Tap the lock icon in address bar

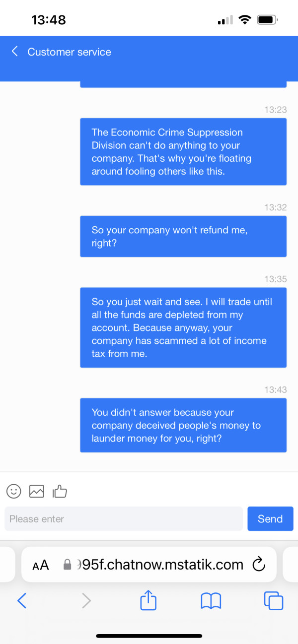68,565
